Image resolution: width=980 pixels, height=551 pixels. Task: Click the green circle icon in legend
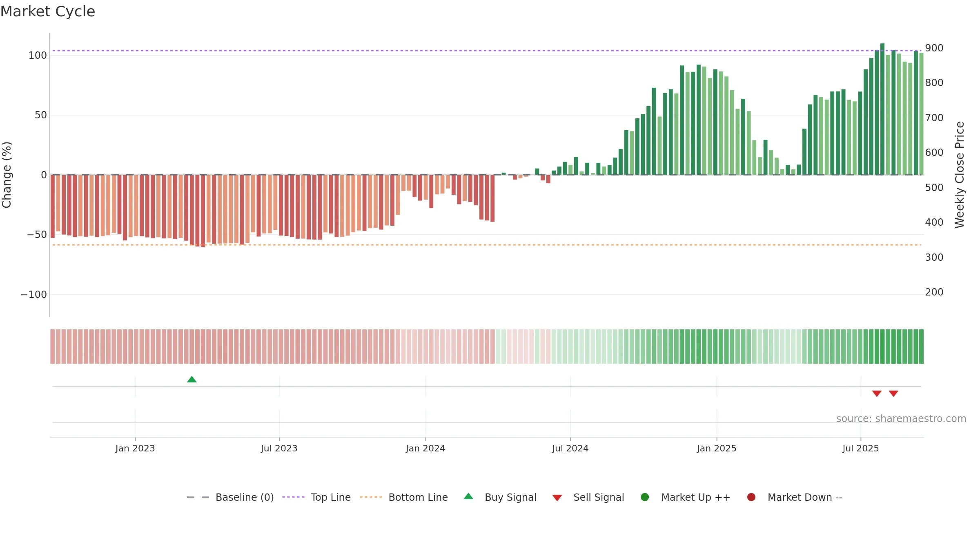[645, 497]
